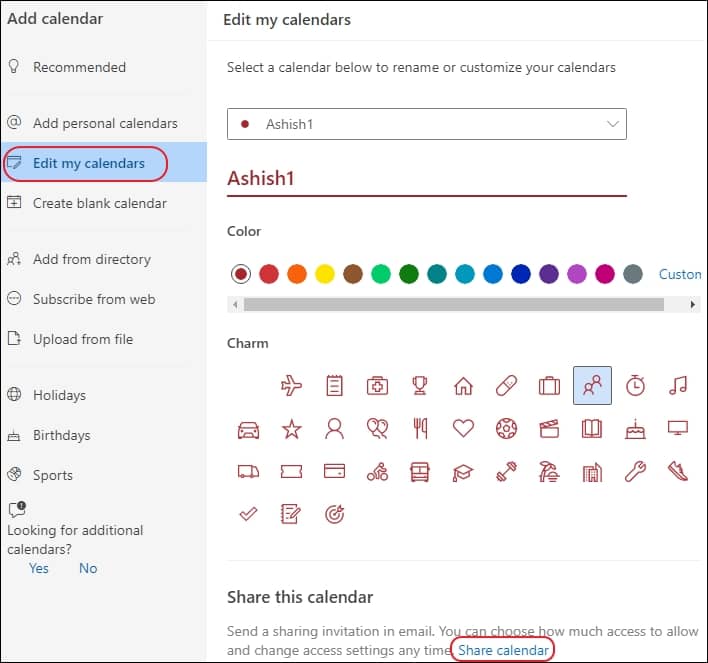Select the fork and knife charm
Screen dimensions: 708x663
tap(420, 429)
